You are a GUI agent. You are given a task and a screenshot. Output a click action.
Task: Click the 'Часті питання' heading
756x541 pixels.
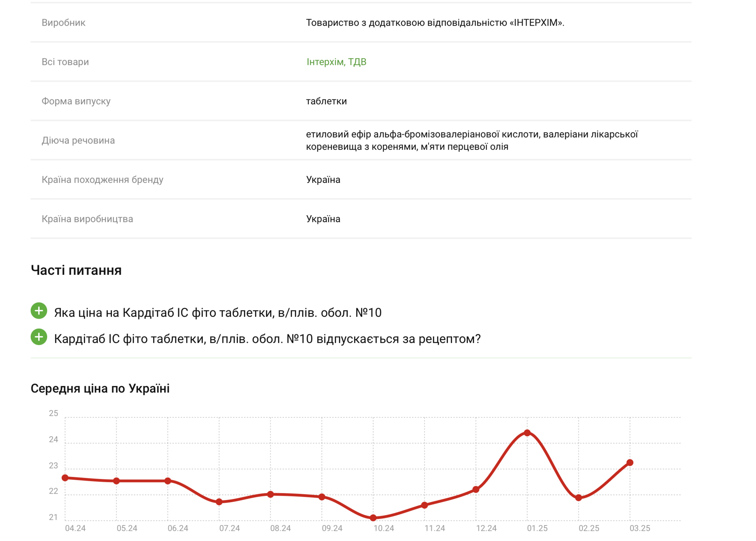[x=76, y=270]
